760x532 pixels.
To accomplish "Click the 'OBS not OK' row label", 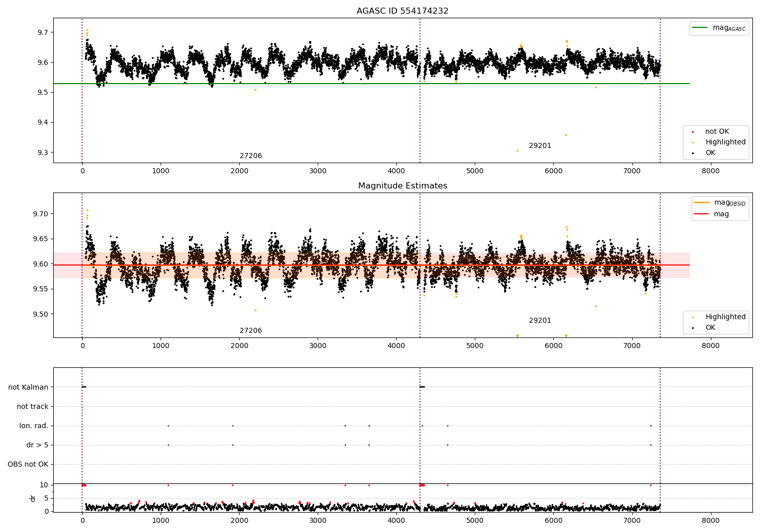I will tap(28, 465).
